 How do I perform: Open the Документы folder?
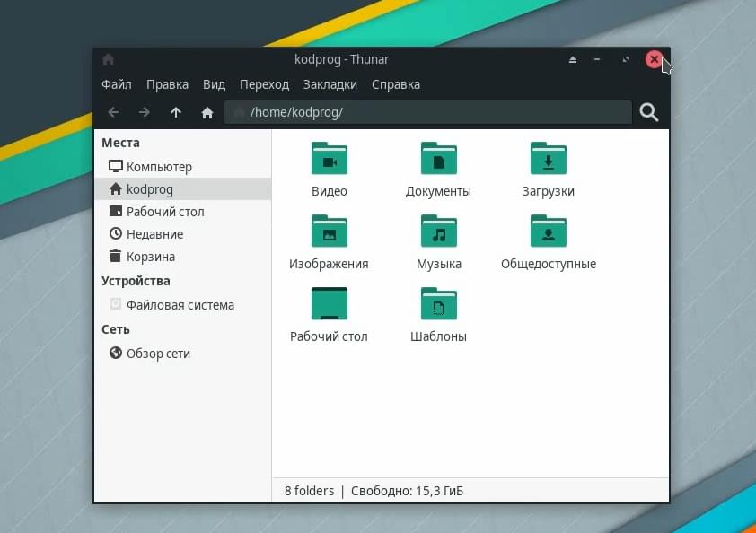tap(438, 170)
